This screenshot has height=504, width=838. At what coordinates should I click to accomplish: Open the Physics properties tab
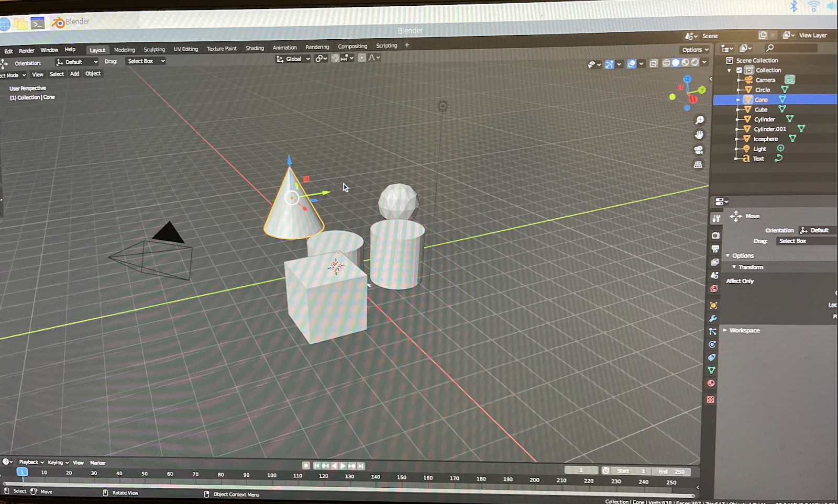click(712, 344)
